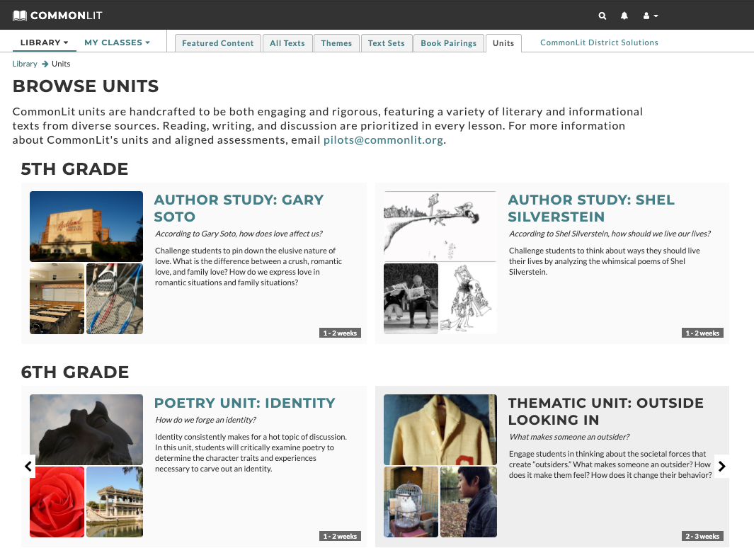Image resolution: width=754 pixels, height=560 pixels.
Task: Expand the LIBRARY dropdown
Action: 44,42
